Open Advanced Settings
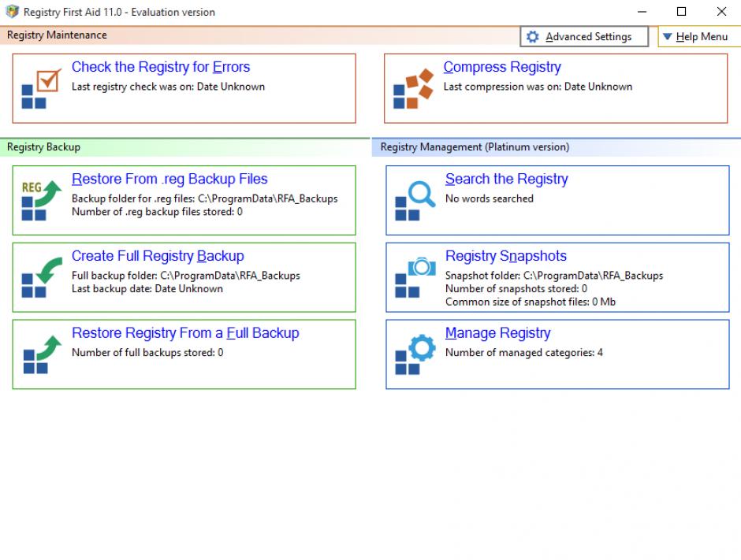 584,36
